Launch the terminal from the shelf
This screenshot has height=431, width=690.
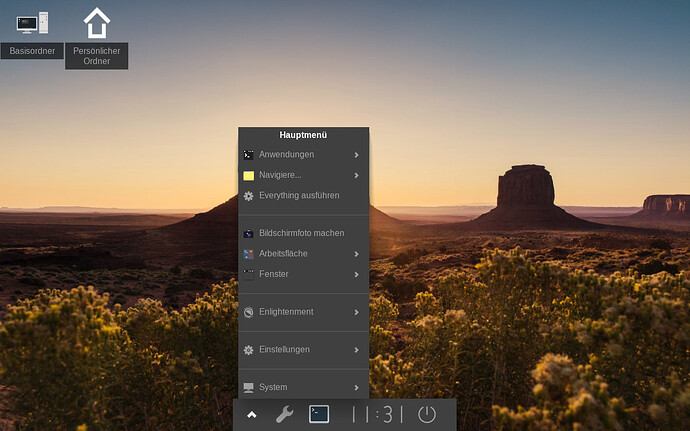coord(319,414)
